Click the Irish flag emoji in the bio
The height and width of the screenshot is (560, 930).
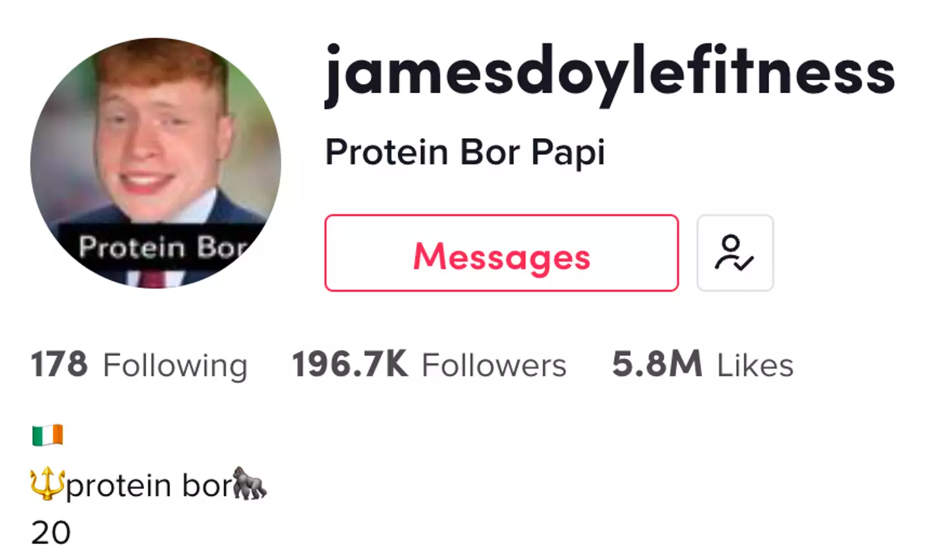coord(46,433)
